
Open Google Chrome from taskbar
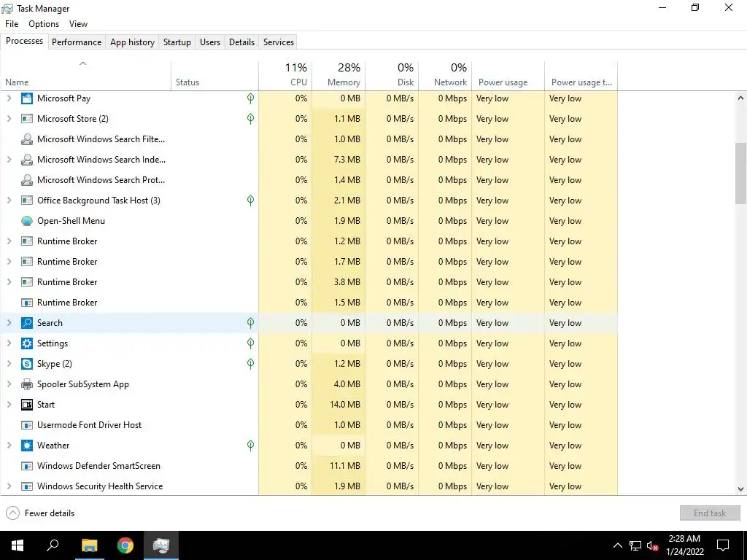pyautogui.click(x=125, y=545)
